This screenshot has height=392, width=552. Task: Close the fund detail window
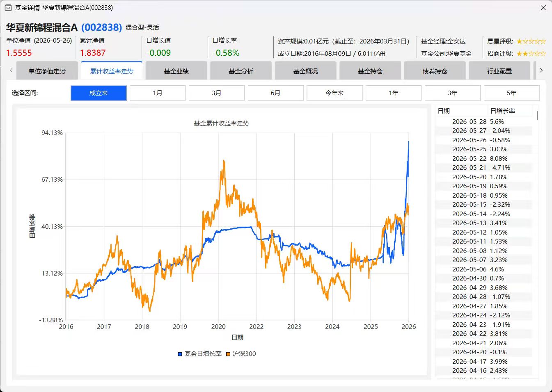click(x=543, y=8)
